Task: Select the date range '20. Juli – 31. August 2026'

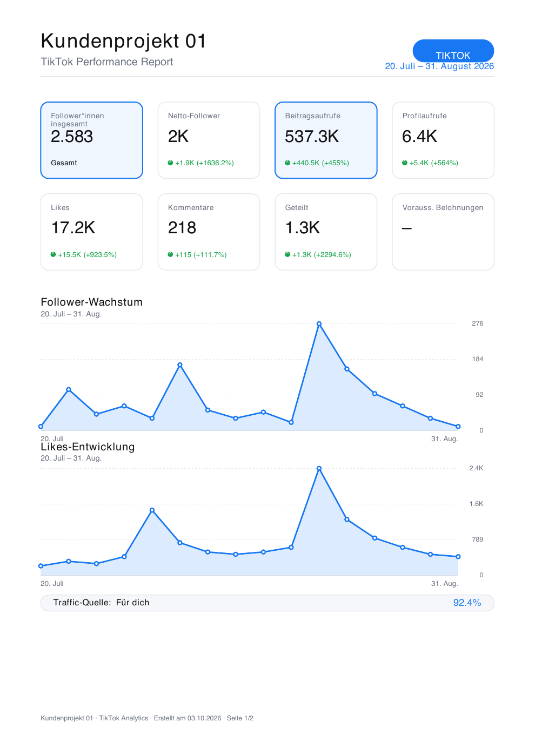Action: (x=439, y=66)
